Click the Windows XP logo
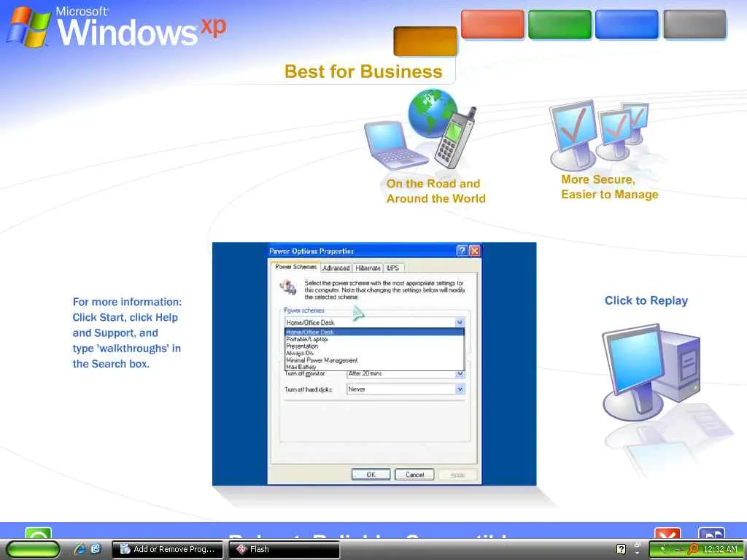This screenshot has height=560, width=747. [116, 27]
